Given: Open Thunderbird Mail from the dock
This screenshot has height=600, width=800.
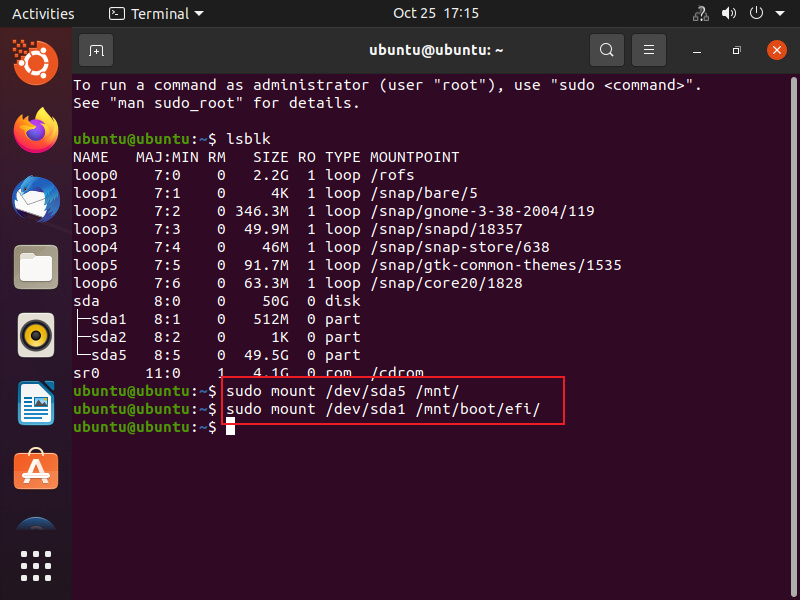Looking at the screenshot, I should (x=36, y=199).
